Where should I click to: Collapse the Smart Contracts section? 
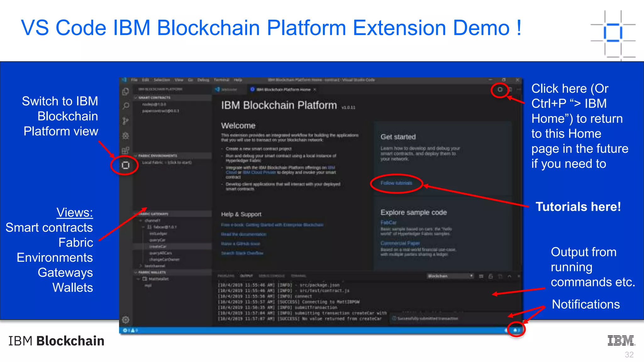click(172, 98)
